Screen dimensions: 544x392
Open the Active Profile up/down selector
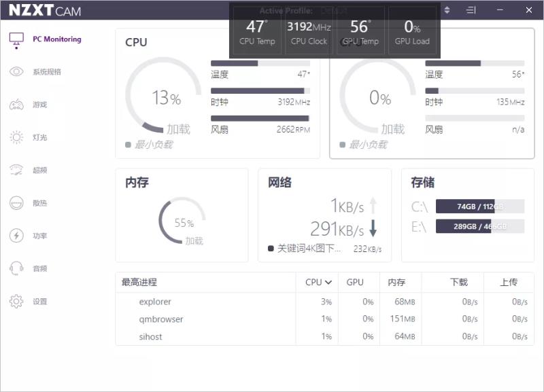tap(447, 10)
